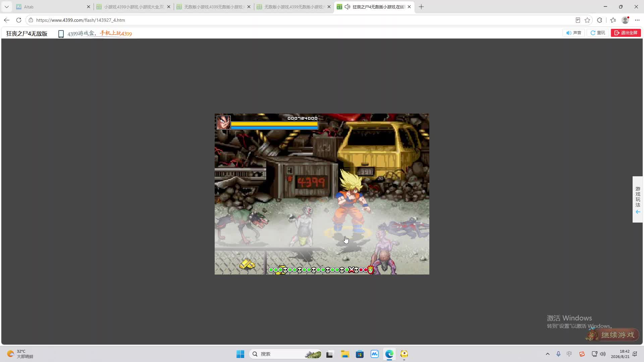Switch to the third 无敌版小游戏 tab
The image size is (644, 362).
294,7
